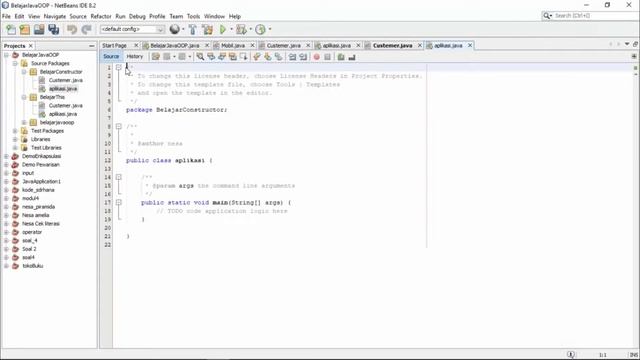Click the Clean and Build Project icon

coord(207,29)
